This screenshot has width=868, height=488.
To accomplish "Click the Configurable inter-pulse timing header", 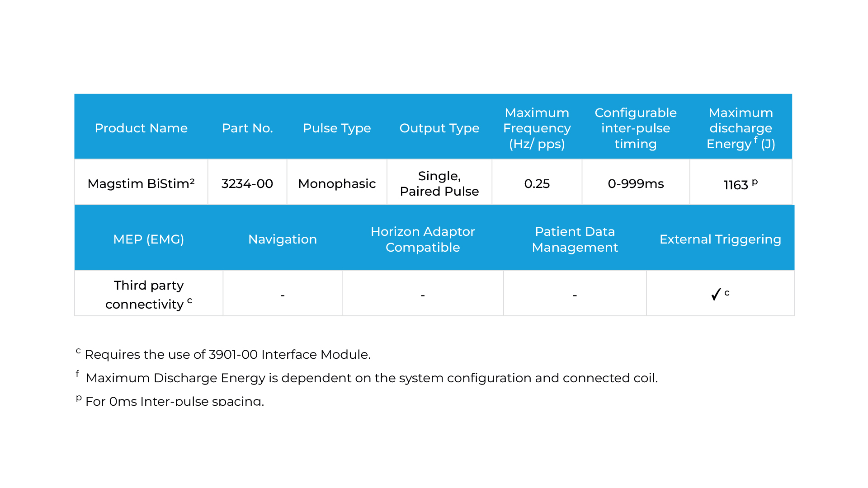I will [635, 128].
